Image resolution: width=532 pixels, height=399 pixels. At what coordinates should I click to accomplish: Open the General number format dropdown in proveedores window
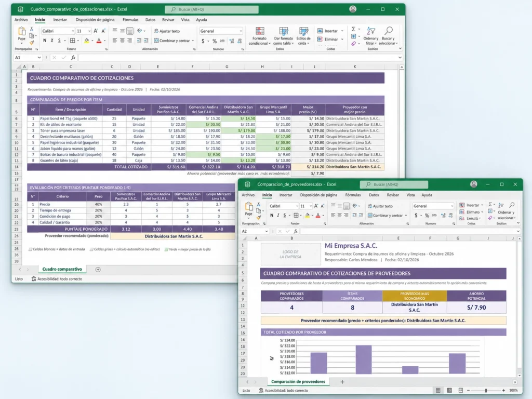pyautogui.click(x=451, y=206)
